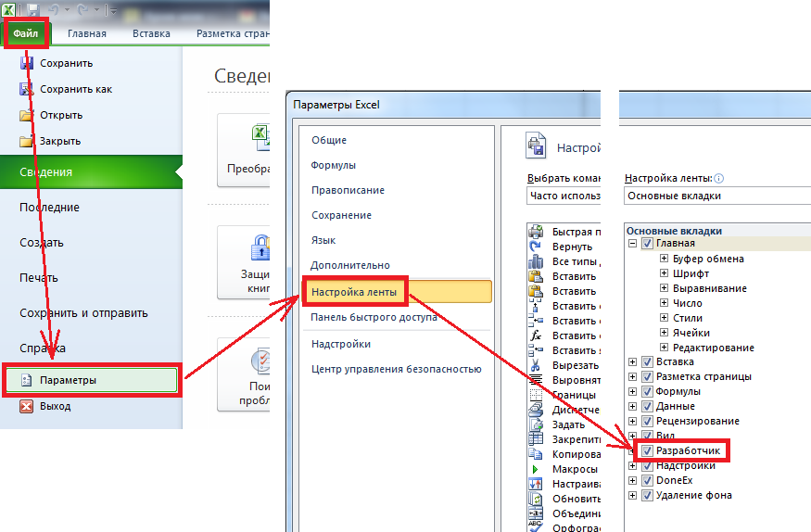This screenshot has width=811, height=532.
Task: Expand the Шрифт group
Action: click(665, 273)
